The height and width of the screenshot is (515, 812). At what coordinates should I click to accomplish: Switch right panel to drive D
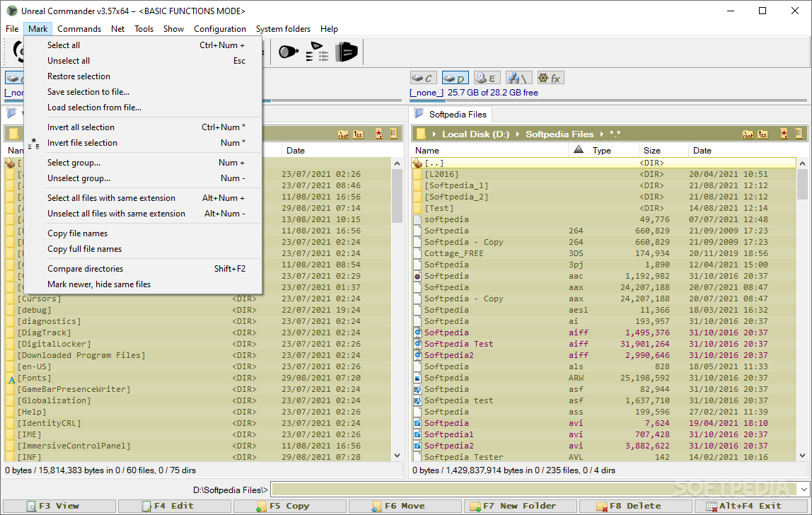pos(456,78)
